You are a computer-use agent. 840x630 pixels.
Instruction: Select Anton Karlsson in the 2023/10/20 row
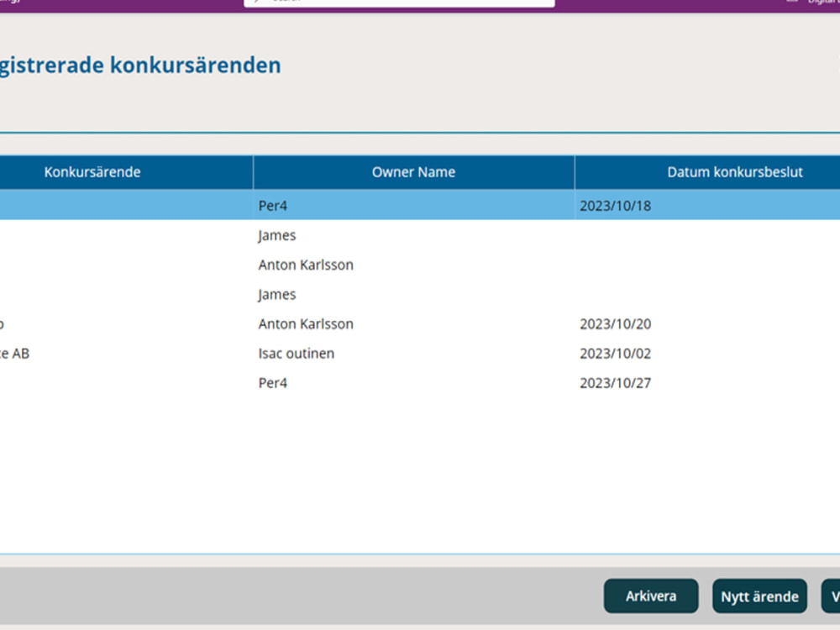pos(306,324)
